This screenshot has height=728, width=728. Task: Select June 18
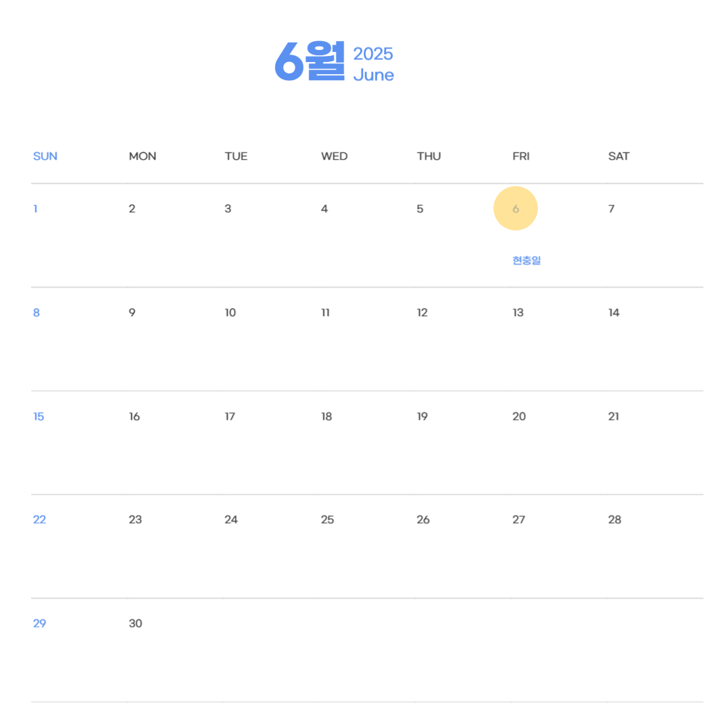coord(326,417)
